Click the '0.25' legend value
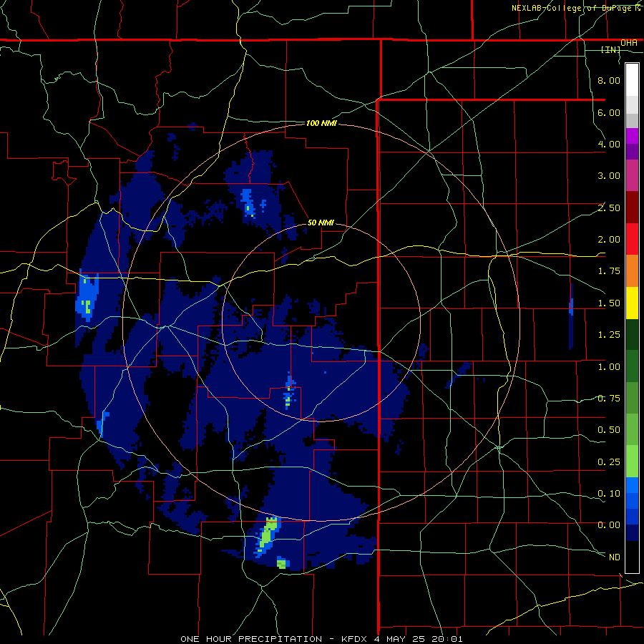The width and height of the screenshot is (644, 644). [x=609, y=462]
